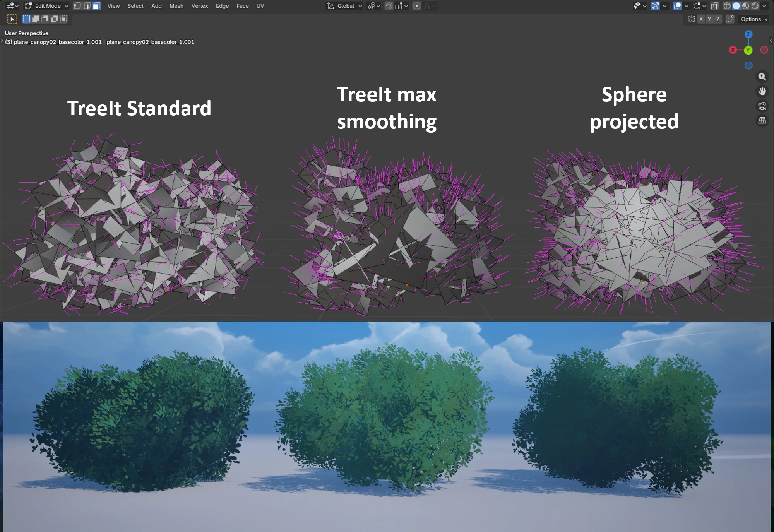Viewport: 774px width, 532px height.
Task: Open the gizmo settings dropdown arrow
Action: click(664, 6)
